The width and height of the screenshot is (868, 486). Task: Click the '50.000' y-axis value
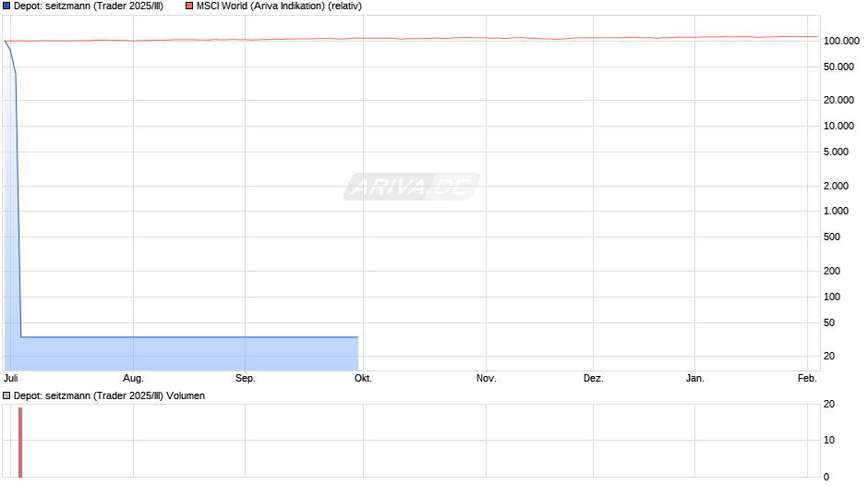(838, 67)
